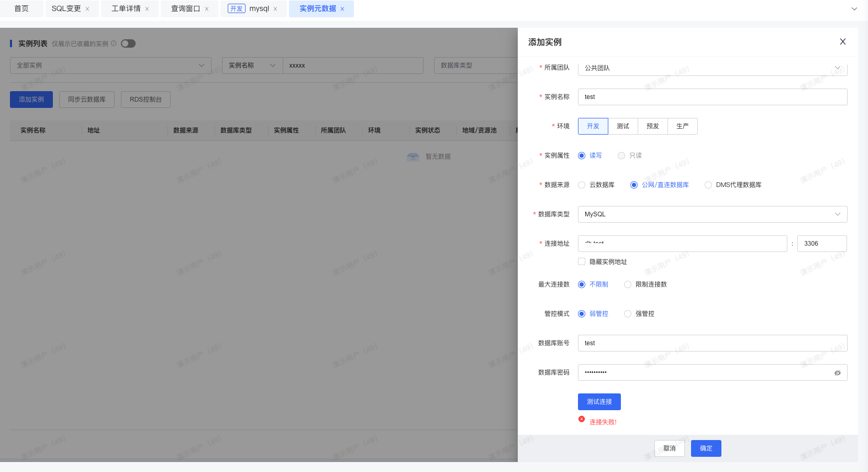Screen dimensions: 868x472
Task: Click the 测试连接 button
Action: tap(599, 402)
